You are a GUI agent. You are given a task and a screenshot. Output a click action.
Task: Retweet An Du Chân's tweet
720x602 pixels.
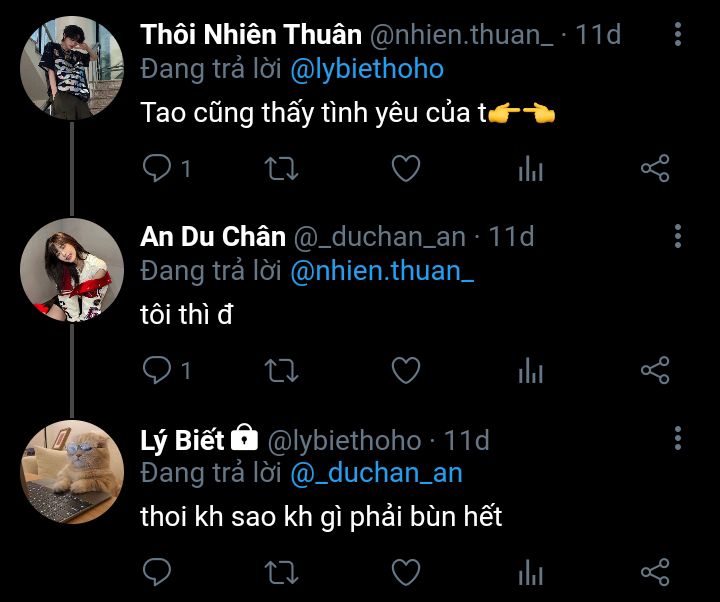(x=281, y=370)
